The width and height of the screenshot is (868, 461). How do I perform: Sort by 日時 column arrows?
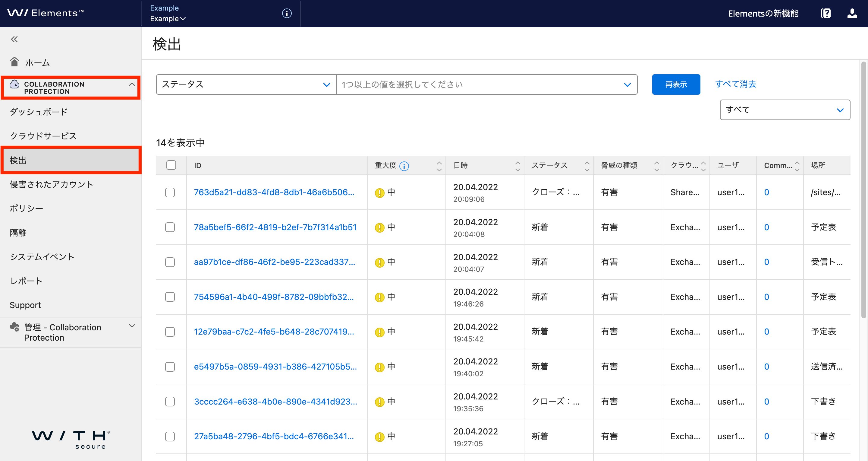(517, 166)
